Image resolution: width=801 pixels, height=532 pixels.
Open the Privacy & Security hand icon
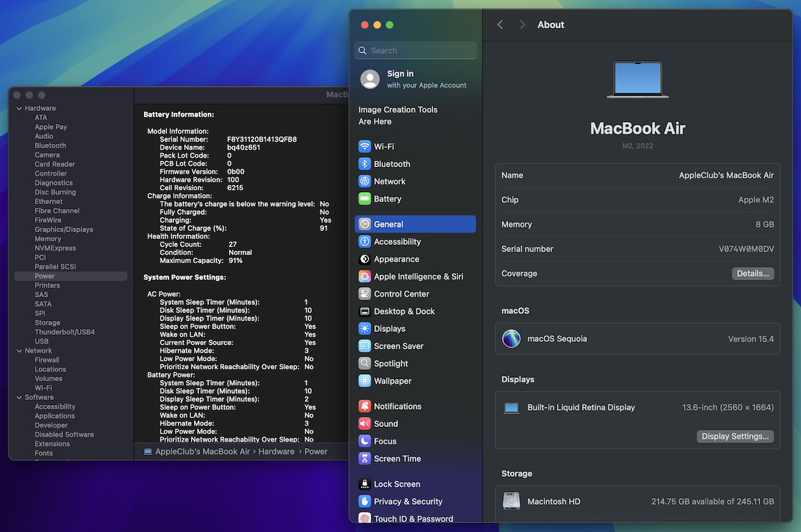pyautogui.click(x=365, y=501)
